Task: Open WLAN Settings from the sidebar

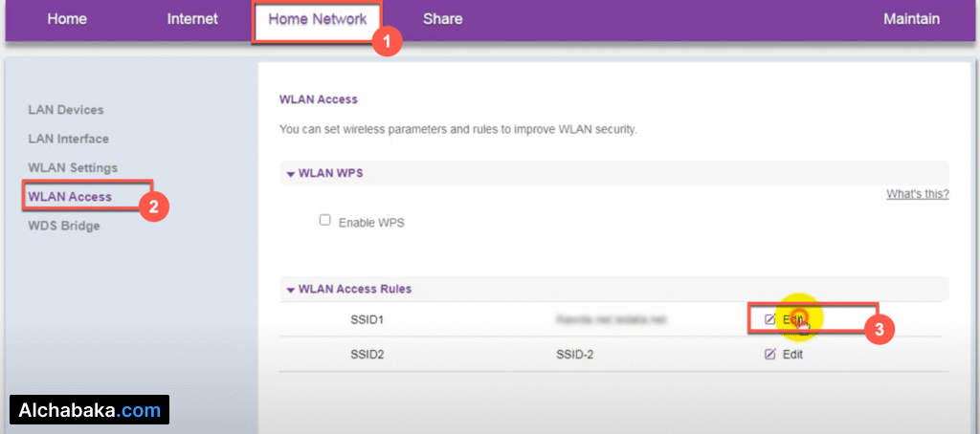Action: 73,167
